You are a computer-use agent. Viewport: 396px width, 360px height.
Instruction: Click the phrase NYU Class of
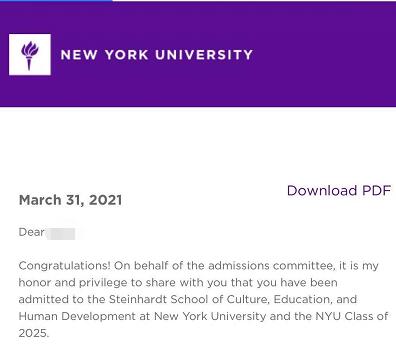[352, 316]
